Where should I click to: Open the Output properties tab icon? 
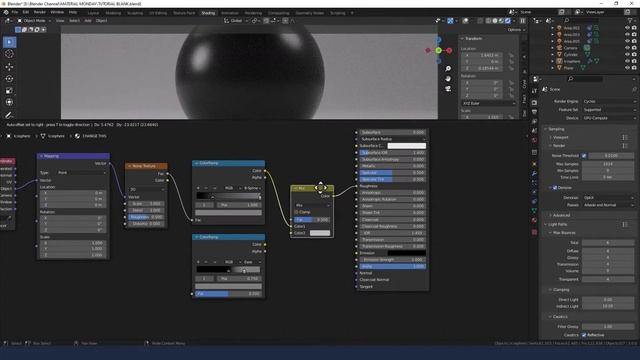click(534, 112)
